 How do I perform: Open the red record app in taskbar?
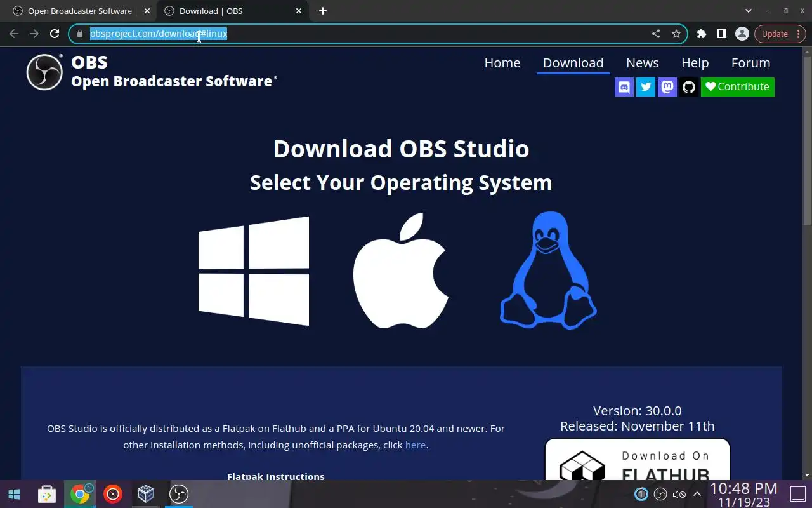(x=113, y=494)
